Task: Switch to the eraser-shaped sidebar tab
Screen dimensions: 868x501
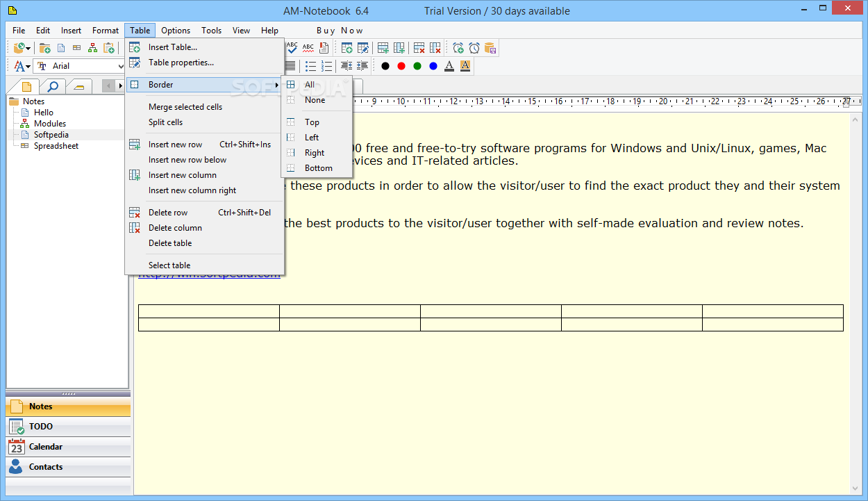Action: [x=80, y=86]
